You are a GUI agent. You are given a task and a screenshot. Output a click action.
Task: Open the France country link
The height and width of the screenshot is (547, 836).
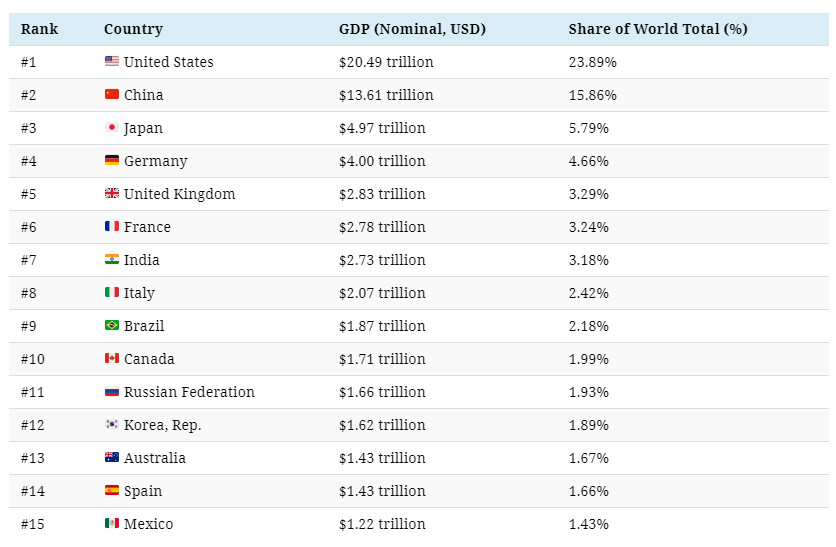[147, 227]
